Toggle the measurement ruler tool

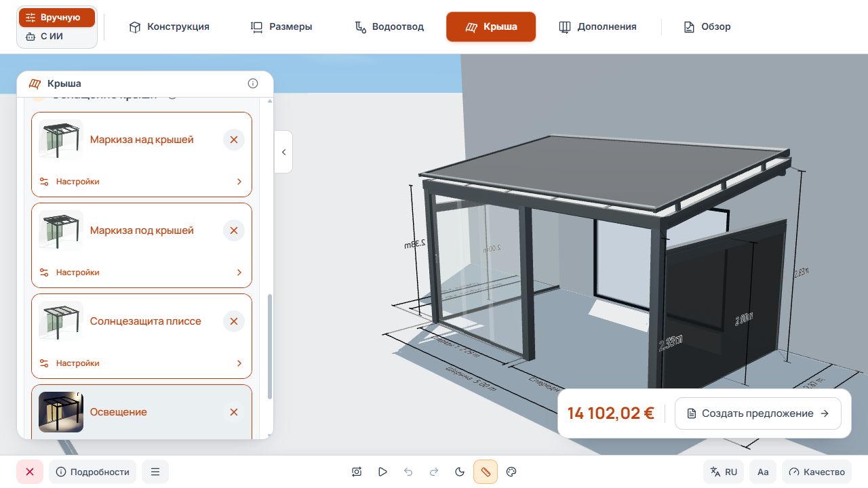pyautogui.click(x=486, y=472)
